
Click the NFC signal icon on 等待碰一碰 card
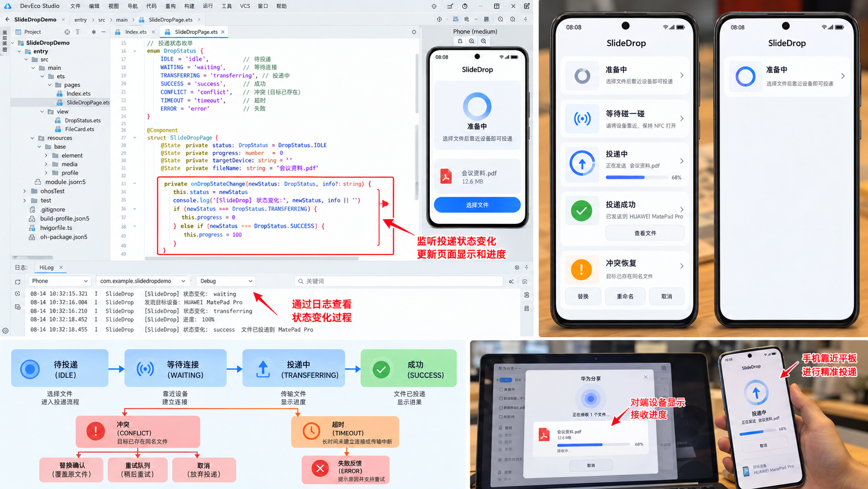[582, 119]
